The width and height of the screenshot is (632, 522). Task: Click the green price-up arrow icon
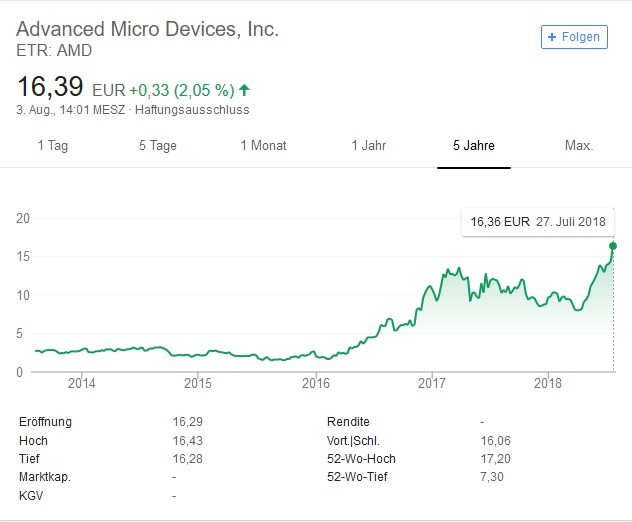[x=244, y=89]
